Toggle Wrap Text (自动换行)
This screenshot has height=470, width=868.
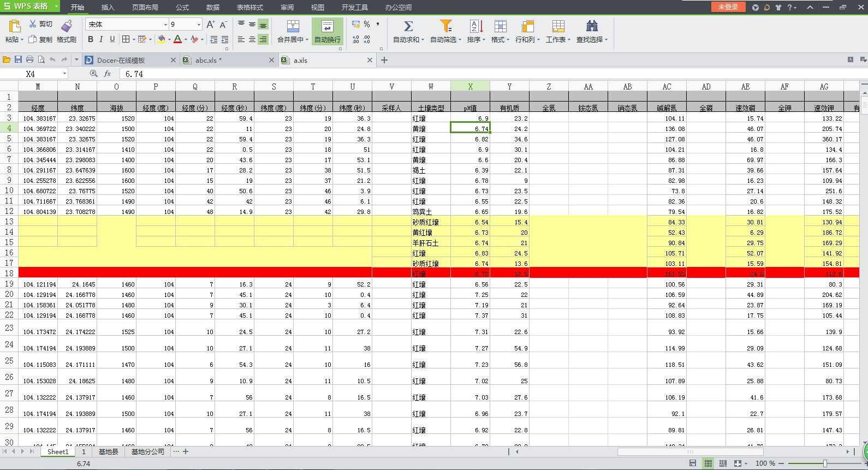327,31
